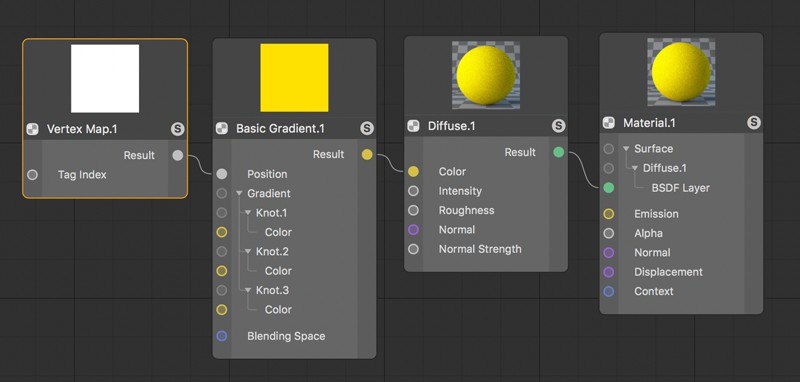Click the Diffuse.1 port in Material.1
This screenshot has height=382, width=800.
609,168
